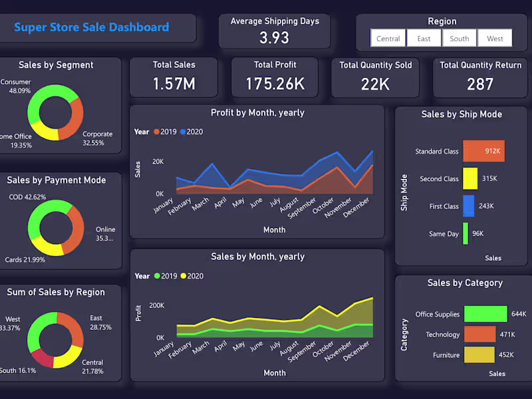This screenshot has width=532, height=399.
Task: Click the green 2019 legend dot in Sales chart
Action: pos(157,276)
